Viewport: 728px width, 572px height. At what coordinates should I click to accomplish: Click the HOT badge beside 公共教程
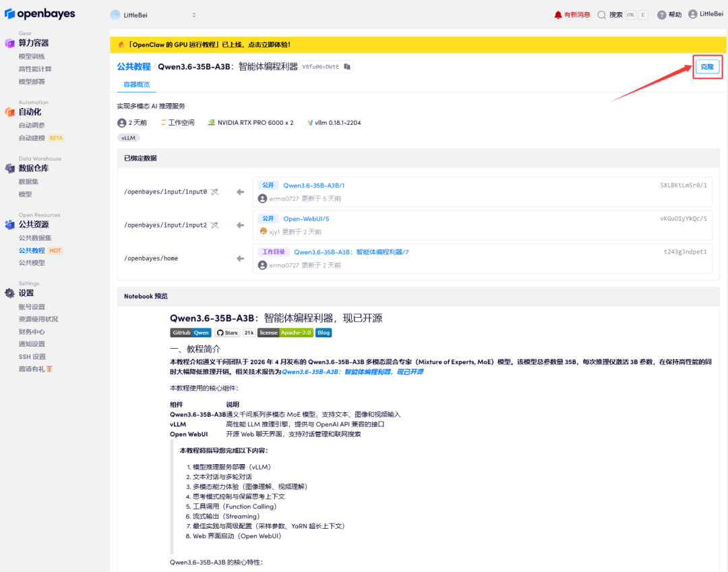click(55, 250)
